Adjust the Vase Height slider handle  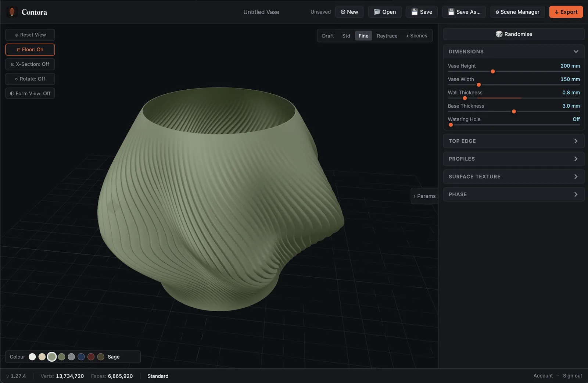click(493, 71)
